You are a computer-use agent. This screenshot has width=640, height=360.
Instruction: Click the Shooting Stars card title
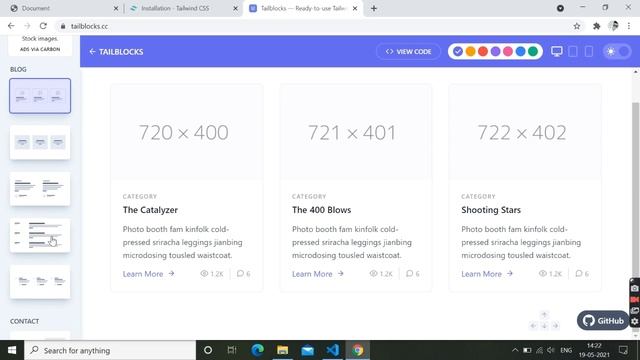click(x=491, y=210)
